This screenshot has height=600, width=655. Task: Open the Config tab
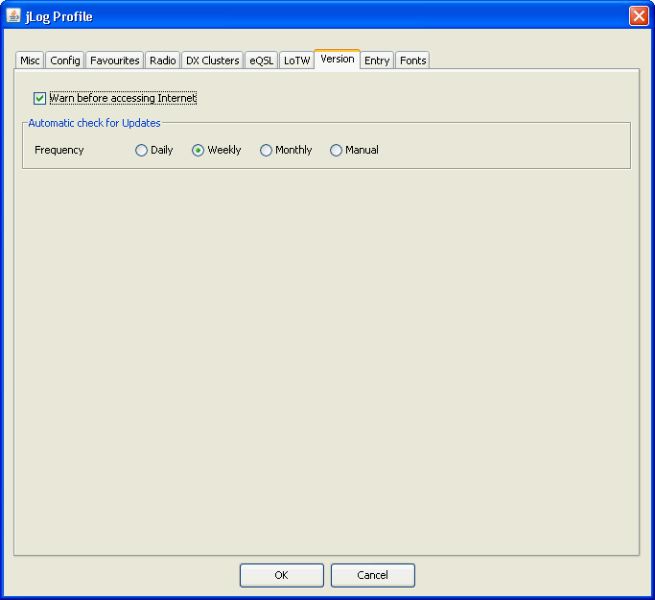(x=66, y=61)
